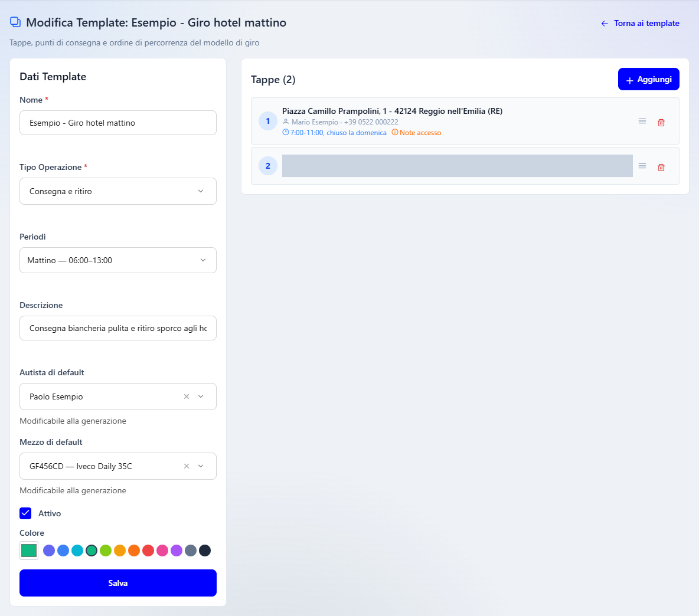Pick the dark navy color circle
This screenshot has height=616, width=699.
(205, 551)
